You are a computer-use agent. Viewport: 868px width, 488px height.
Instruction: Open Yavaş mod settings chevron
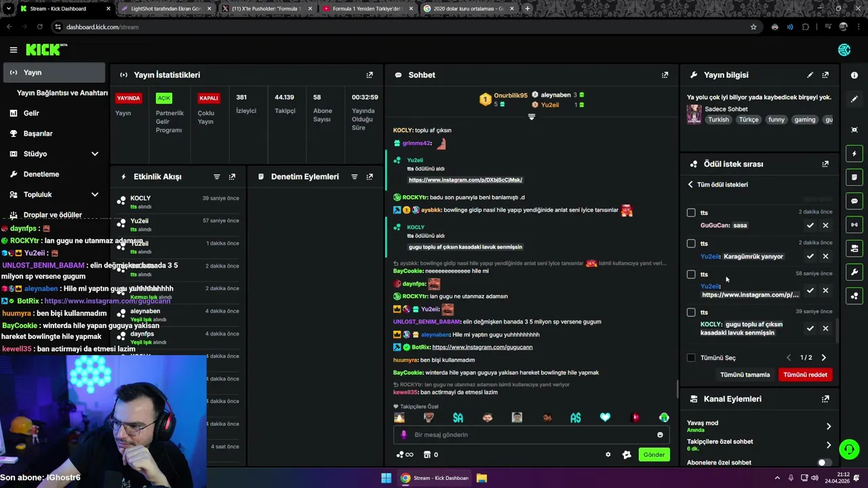pyautogui.click(x=829, y=426)
